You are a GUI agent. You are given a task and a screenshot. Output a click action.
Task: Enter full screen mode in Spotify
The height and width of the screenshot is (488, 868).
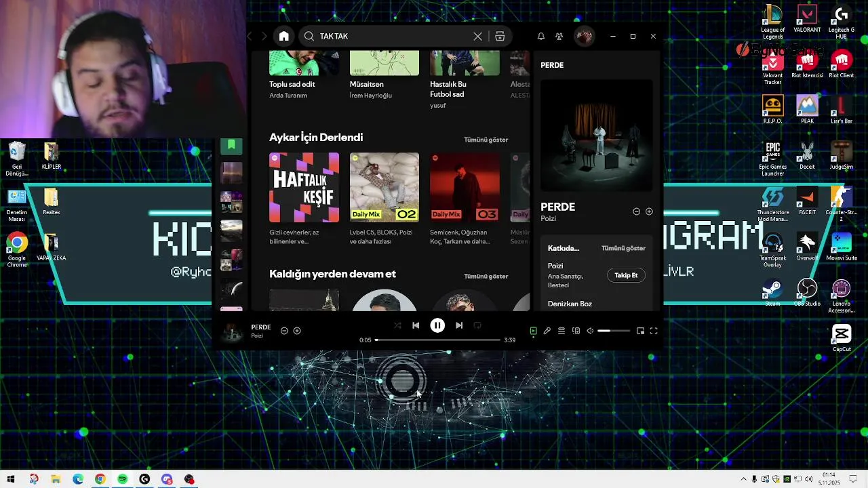click(654, 331)
